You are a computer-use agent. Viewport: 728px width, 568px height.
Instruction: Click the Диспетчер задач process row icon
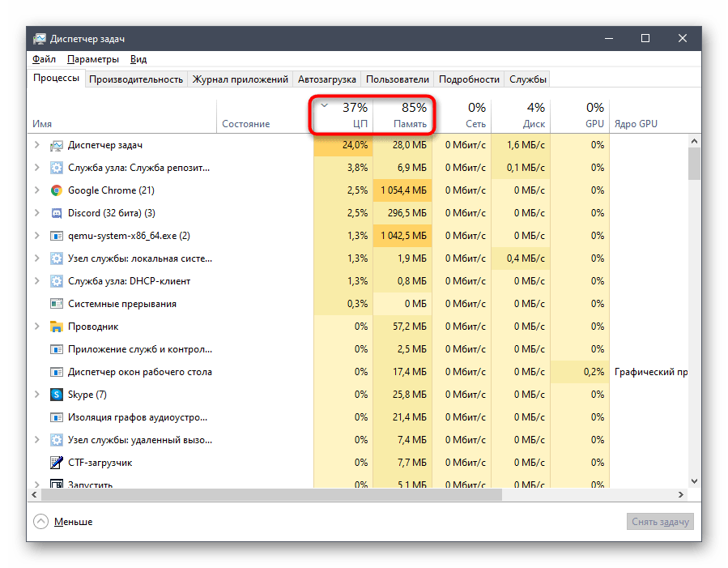pos(57,145)
